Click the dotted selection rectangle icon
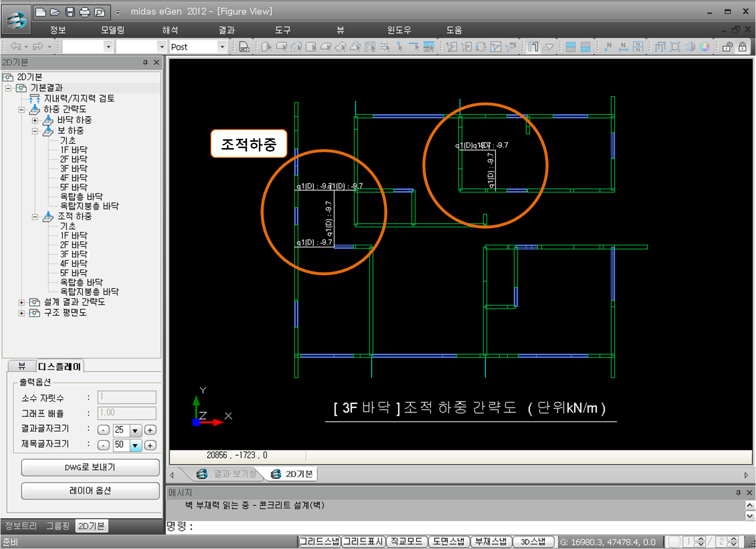 click(x=676, y=47)
